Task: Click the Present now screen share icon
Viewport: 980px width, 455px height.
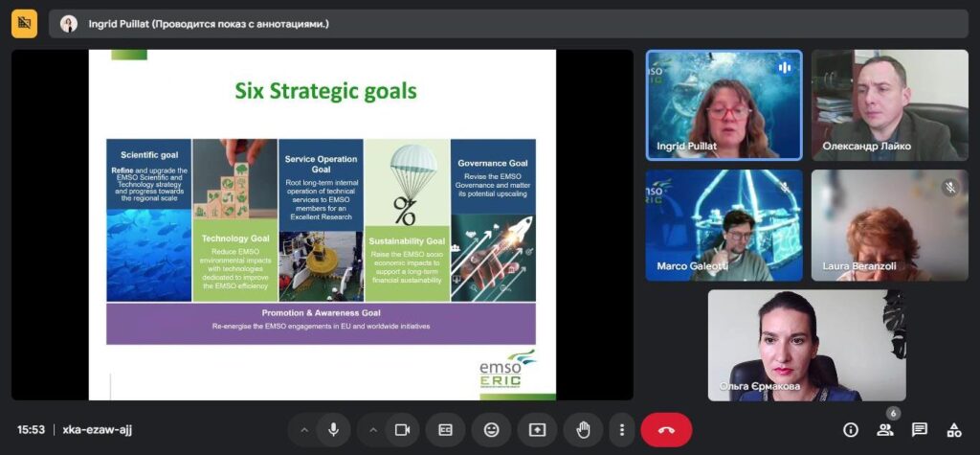Action: [537, 430]
